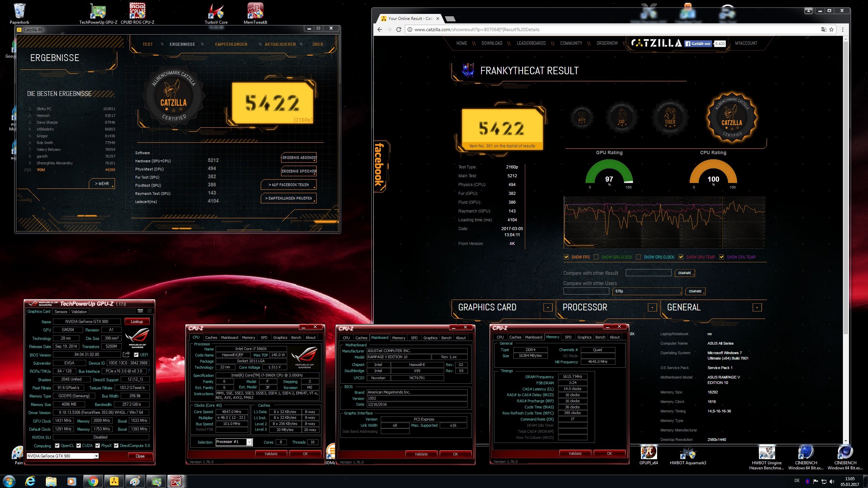This screenshot has width=868, height=488.
Task: Toggle the CUDA checkbox in GPU-Z
Action: point(78,446)
